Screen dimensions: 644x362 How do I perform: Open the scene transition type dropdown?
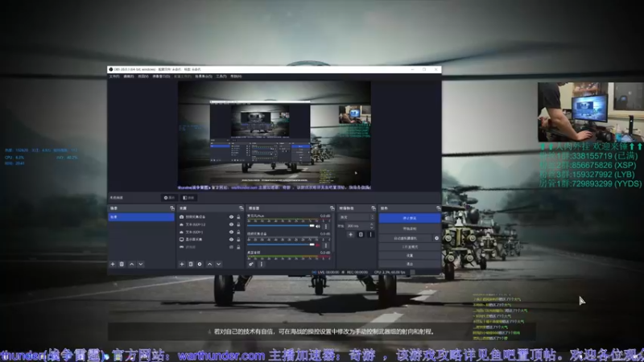[357, 217]
